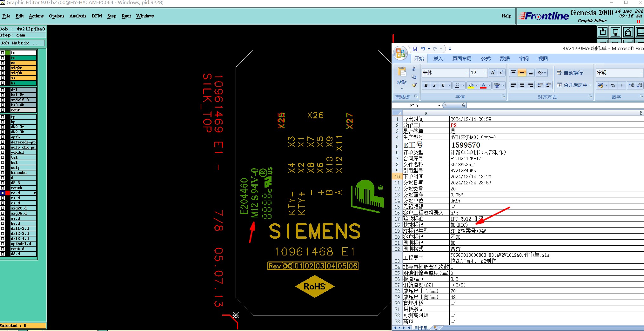Viewport: 644px width, 331px height.
Task: Increase indent in Excel
Action: click(548, 85)
